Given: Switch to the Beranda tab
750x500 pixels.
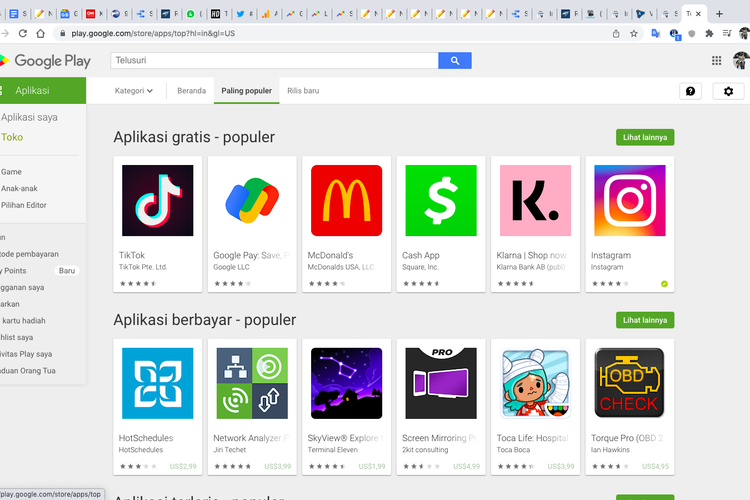Looking at the screenshot, I should tap(191, 91).
